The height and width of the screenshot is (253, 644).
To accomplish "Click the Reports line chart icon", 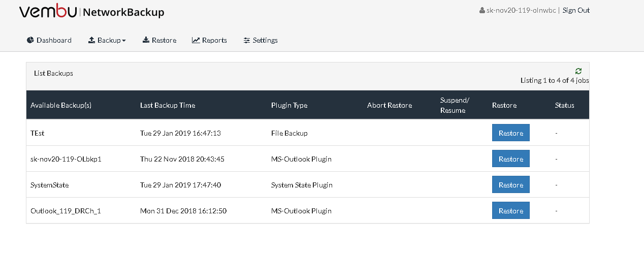I will point(196,40).
